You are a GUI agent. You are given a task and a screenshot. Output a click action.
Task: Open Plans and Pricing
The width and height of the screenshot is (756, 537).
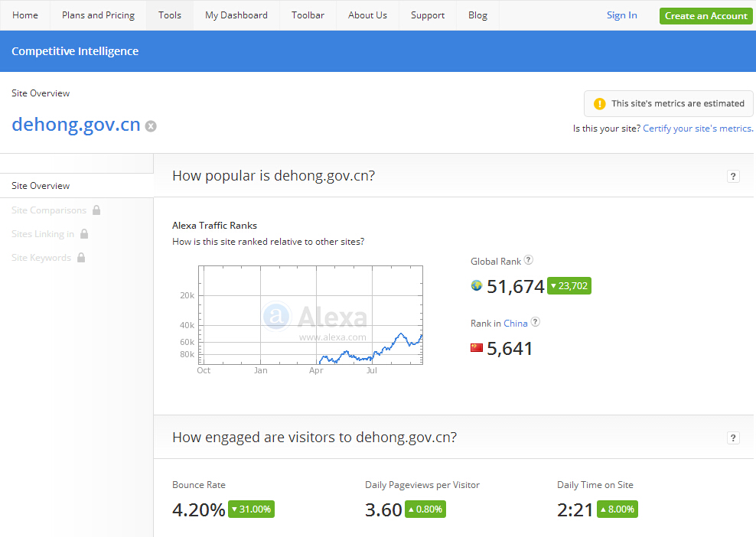[x=99, y=15]
